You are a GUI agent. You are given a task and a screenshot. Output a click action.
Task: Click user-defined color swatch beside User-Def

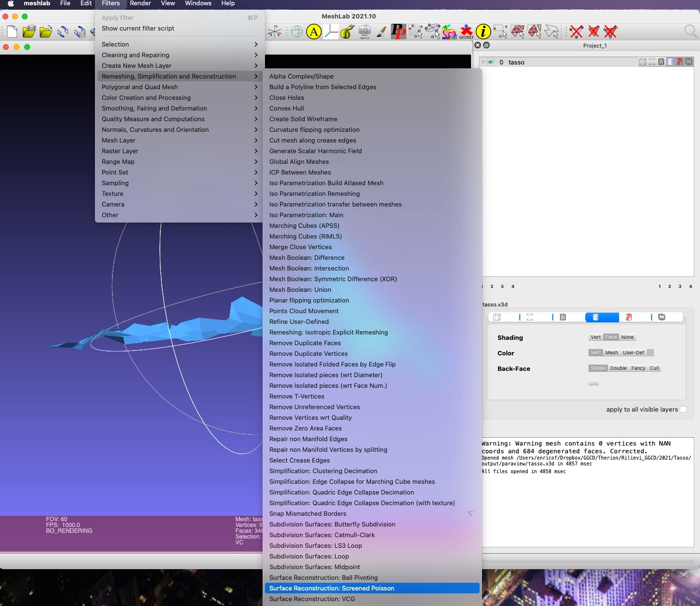point(651,353)
